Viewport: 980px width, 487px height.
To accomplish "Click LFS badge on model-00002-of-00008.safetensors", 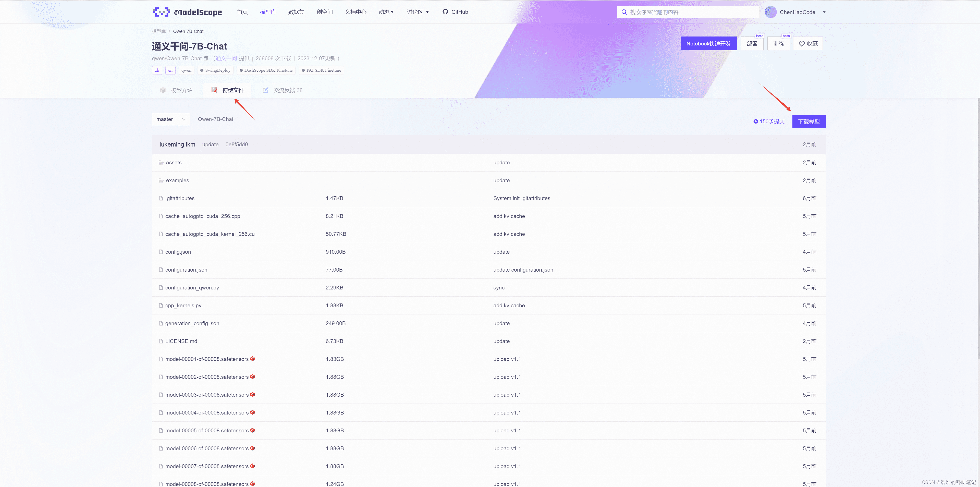I will pos(253,377).
